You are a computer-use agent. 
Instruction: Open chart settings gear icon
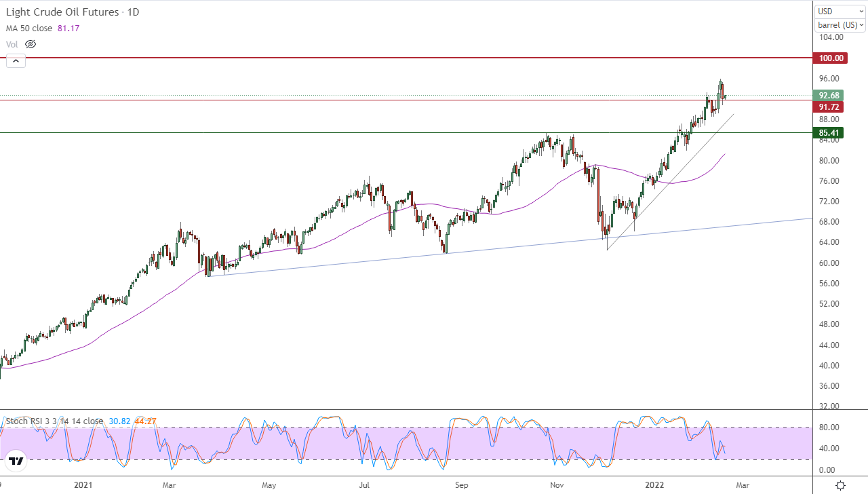pos(840,485)
